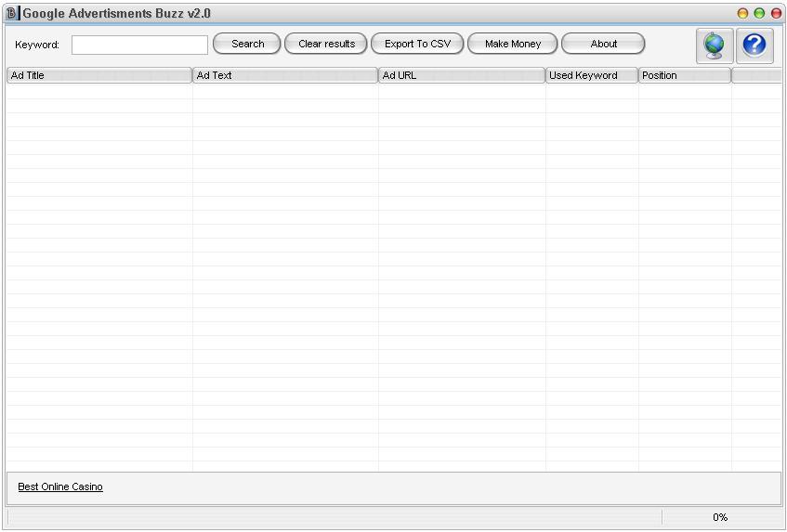787x532 pixels.
Task: Focus the Keyword input field
Action: 139,45
